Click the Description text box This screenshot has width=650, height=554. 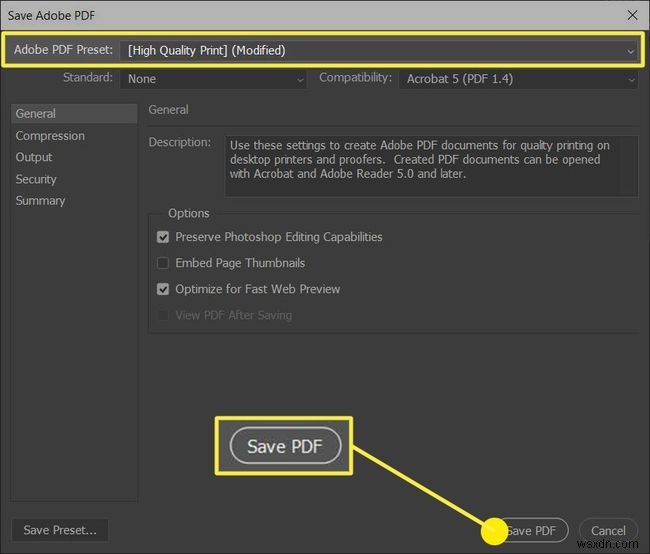click(431, 166)
